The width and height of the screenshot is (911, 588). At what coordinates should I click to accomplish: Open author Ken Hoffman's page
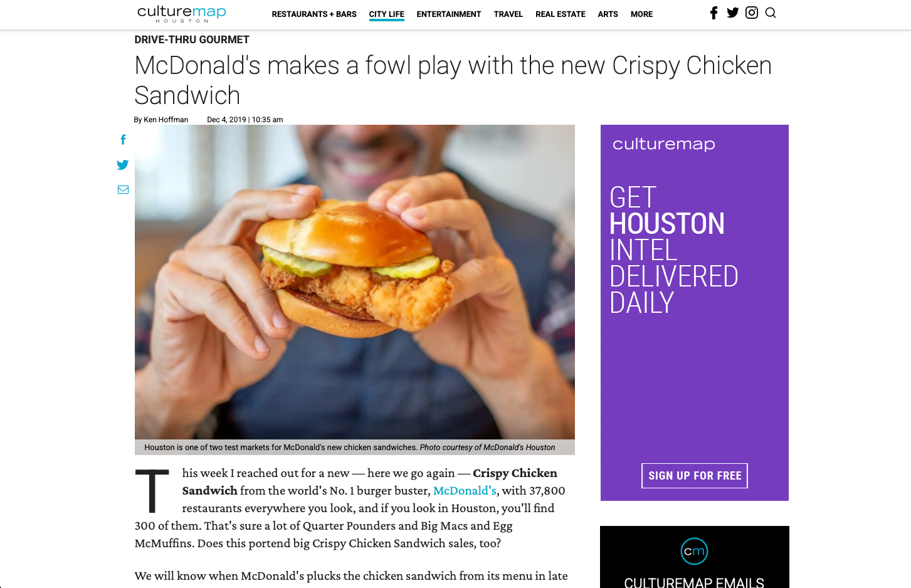tap(166, 120)
